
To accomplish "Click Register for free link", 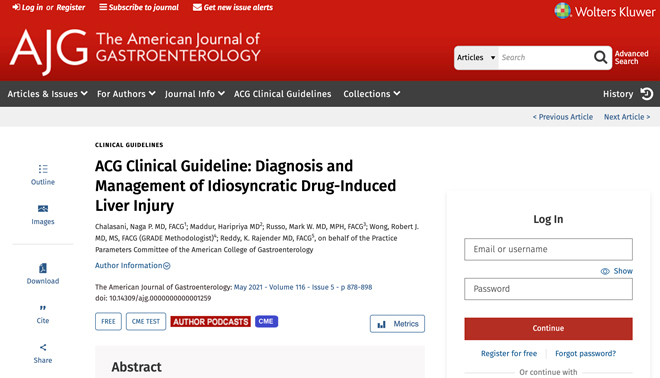I will (509, 354).
